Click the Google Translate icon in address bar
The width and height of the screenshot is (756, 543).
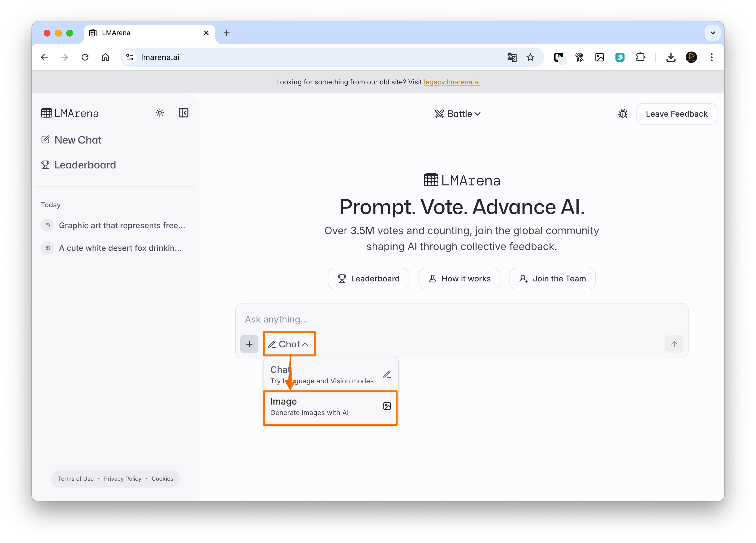point(512,57)
